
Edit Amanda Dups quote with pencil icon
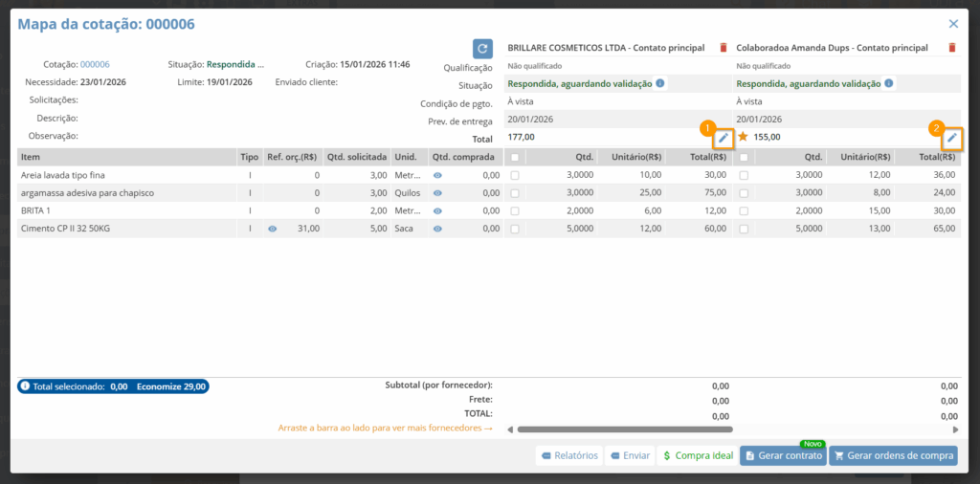tap(951, 138)
